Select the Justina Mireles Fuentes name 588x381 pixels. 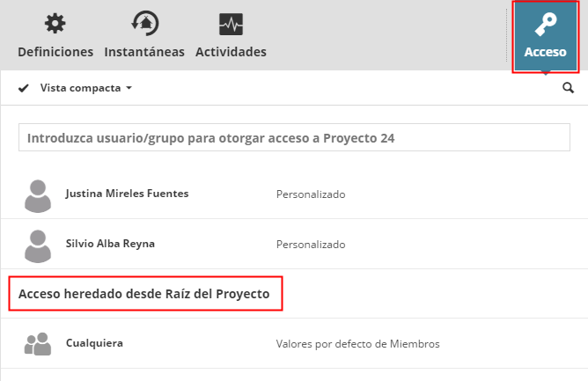click(127, 194)
